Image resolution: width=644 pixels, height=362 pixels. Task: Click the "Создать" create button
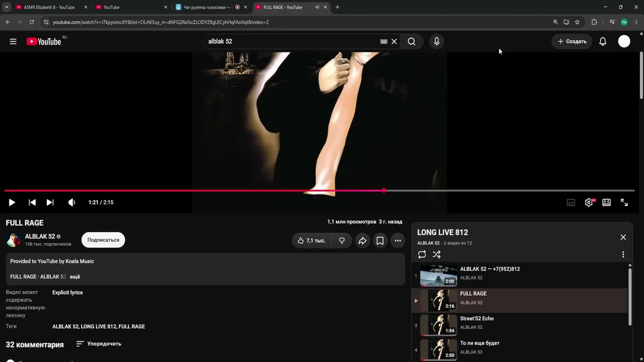click(572, 42)
